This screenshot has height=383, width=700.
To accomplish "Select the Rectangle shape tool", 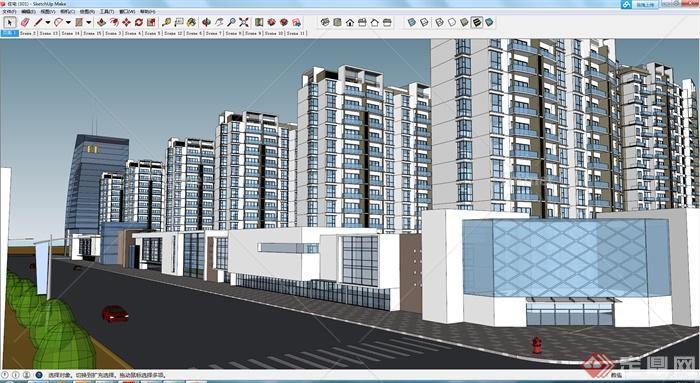I will point(79,22).
